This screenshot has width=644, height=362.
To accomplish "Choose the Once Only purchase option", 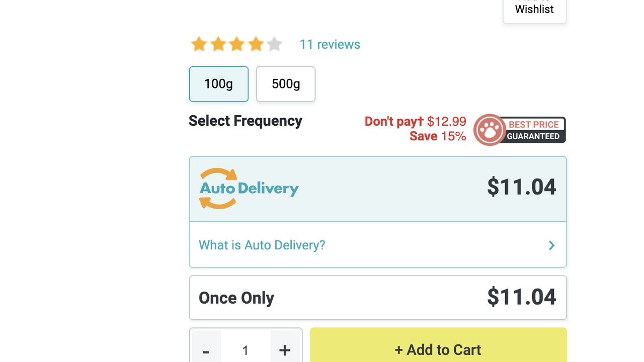I will 378,298.
